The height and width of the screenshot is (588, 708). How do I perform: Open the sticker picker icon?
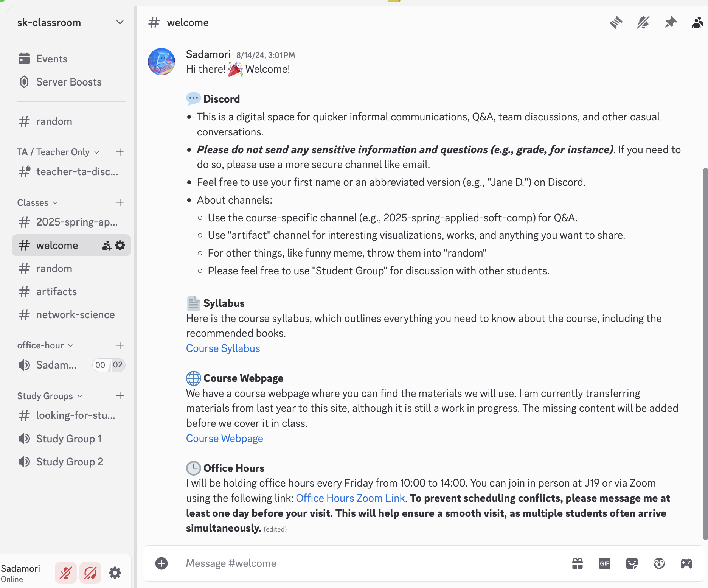pos(632,563)
